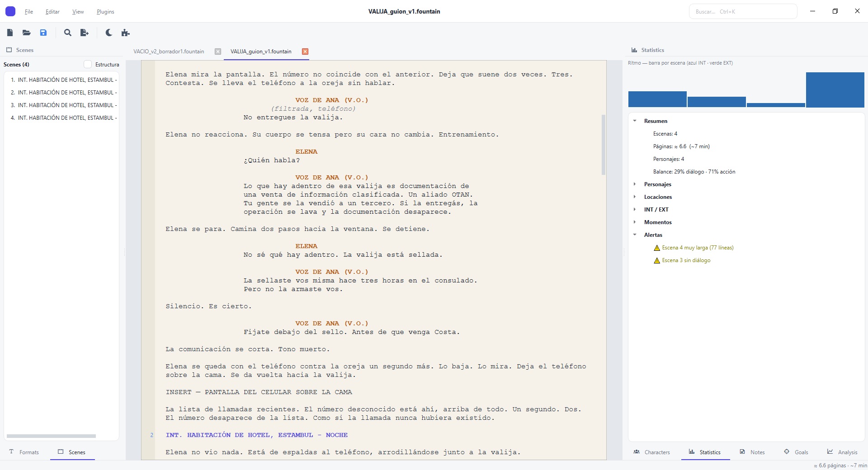Open search with the magnifier toolbar icon
868x470 pixels.
coord(68,33)
